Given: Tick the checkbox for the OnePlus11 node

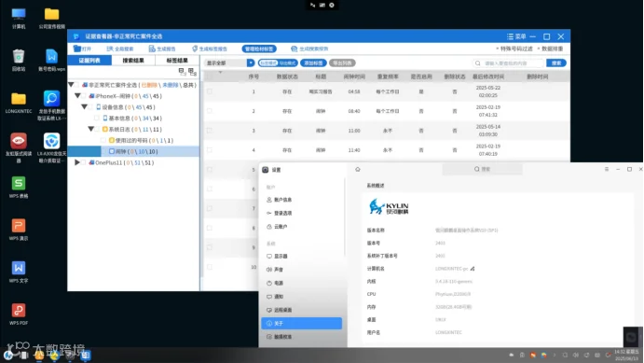Looking at the screenshot, I should pyautogui.click(x=84, y=162).
